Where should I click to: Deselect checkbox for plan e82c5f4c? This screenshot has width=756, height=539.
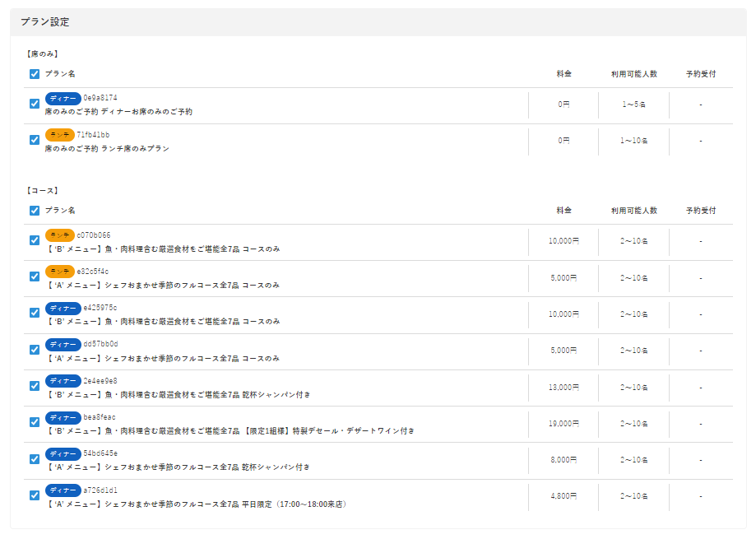point(35,276)
